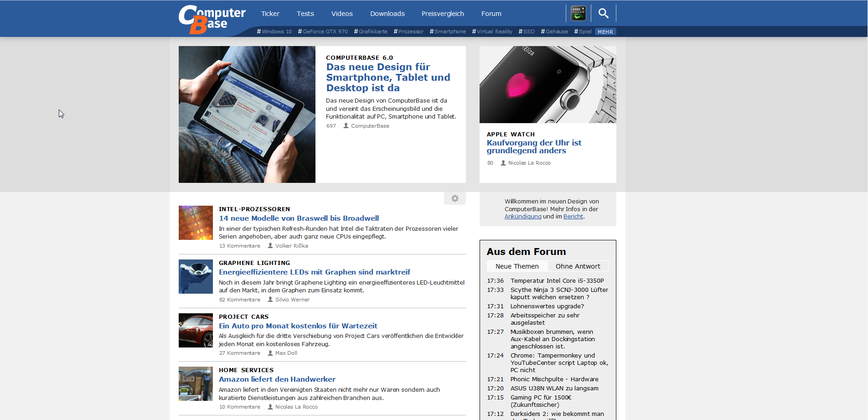Screen dimensions: 868x420
Task: Click the Project Cars red car thumbnail
Action: tap(196, 330)
